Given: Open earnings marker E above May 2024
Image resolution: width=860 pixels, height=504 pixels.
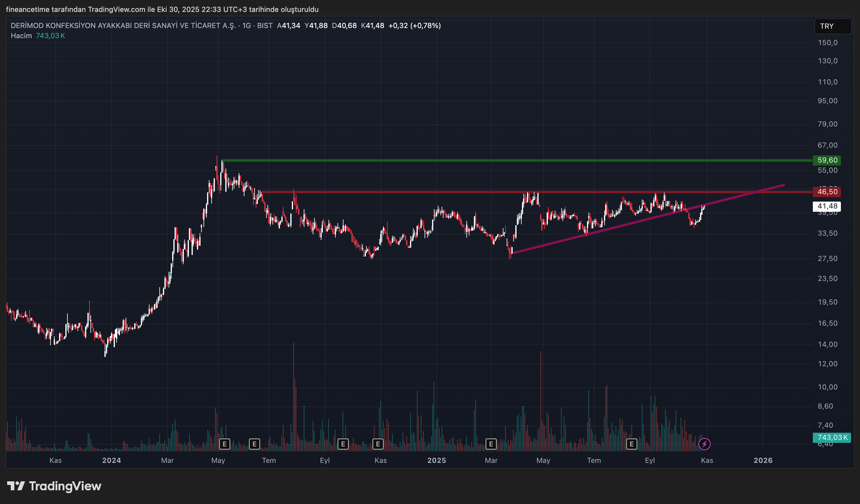Looking at the screenshot, I should tap(225, 444).
